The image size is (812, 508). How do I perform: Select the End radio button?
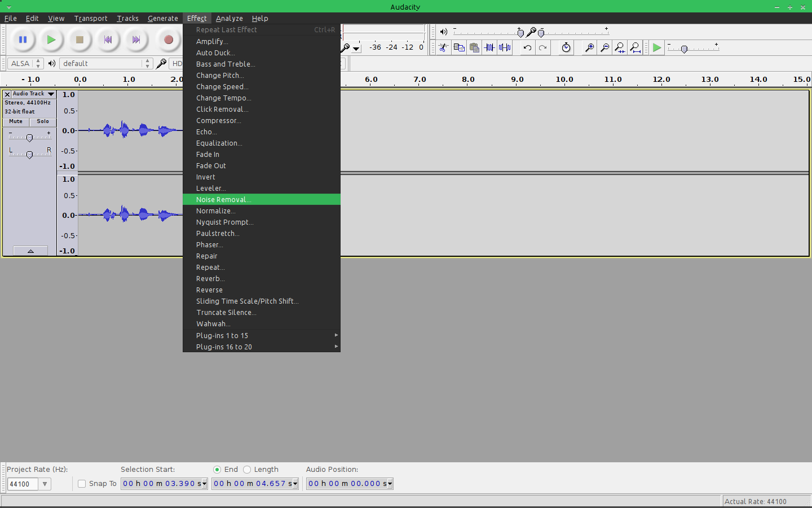click(217, 470)
